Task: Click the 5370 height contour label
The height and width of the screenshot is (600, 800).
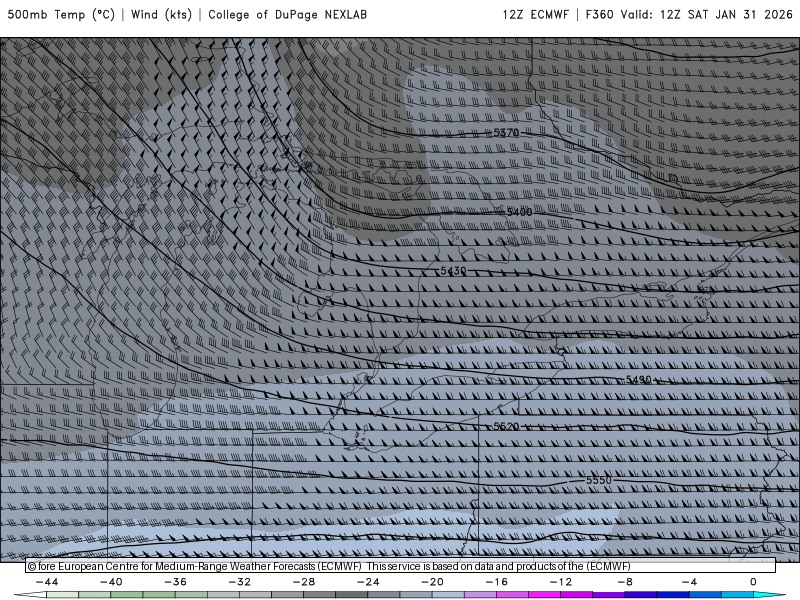Action: click(506, 133)
